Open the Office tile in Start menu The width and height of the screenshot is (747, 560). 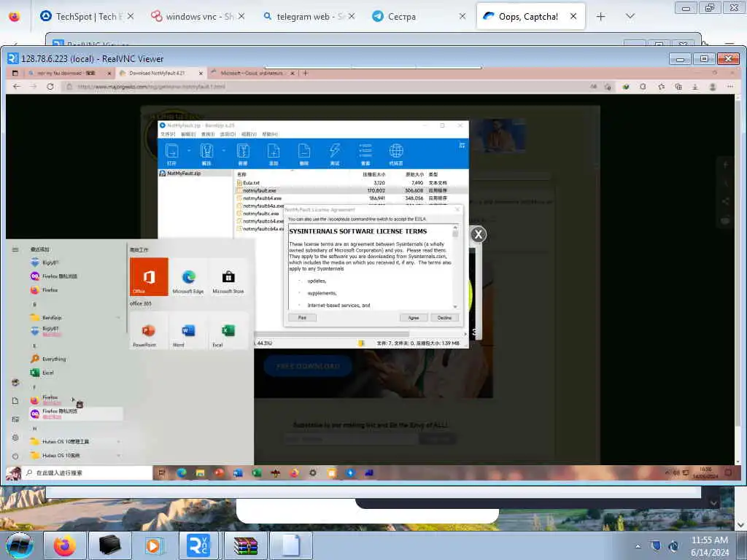tap(149, 276)
